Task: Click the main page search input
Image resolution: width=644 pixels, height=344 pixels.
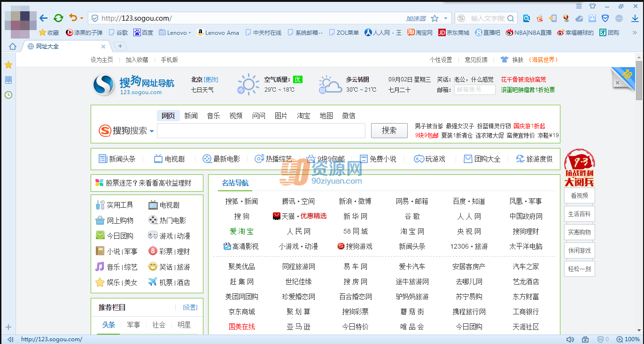Action: coord(261,131)
